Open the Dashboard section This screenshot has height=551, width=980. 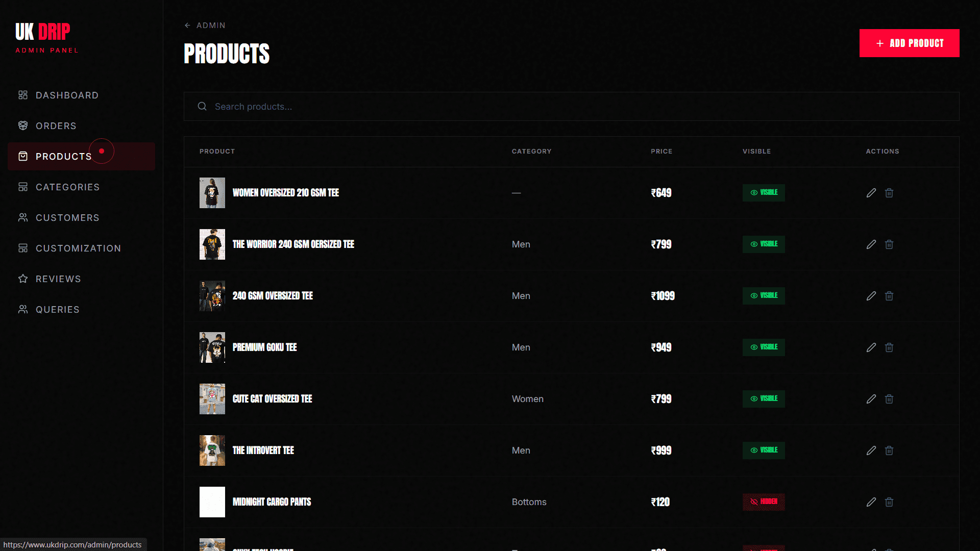(81, 95)
